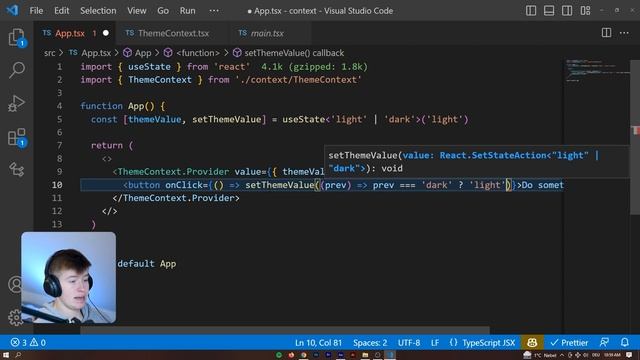Click the horizontal scrollbar of editor
This screenshot has width=640, height=360.
click(x=285, y=330)
